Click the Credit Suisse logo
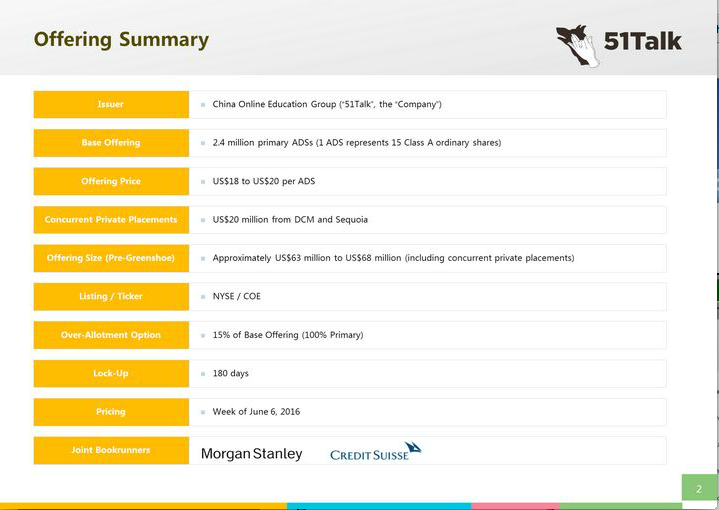 coord(375,453)
